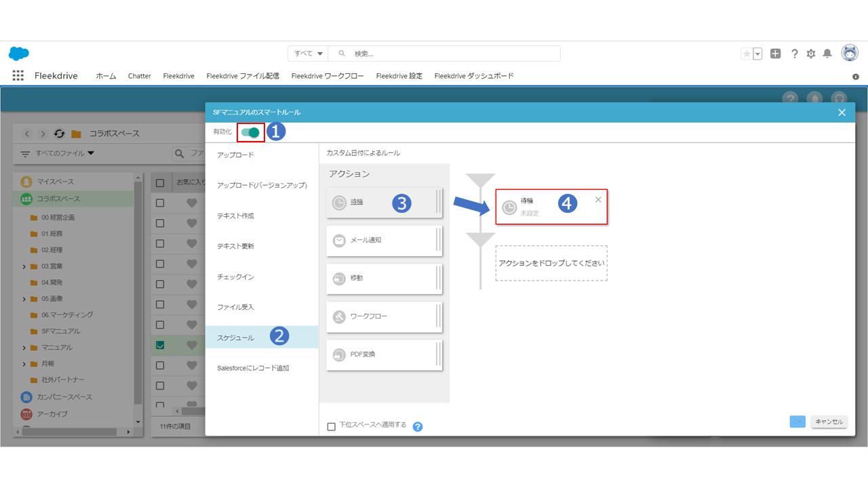The image size is (868, 488).
Task: Toggle the 有効化 switch
Action: coord(250,132)
